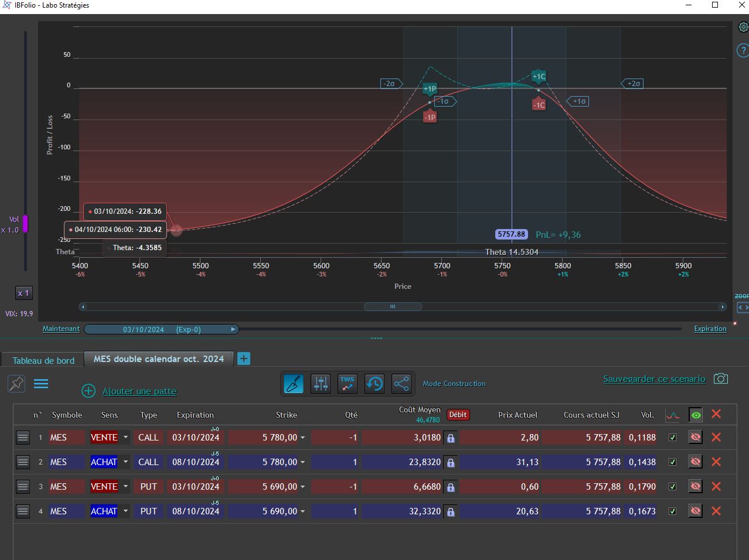Open strike dropdown for leg 1 5 780,00
Screen dimensions: 749x560
point(303,438)
